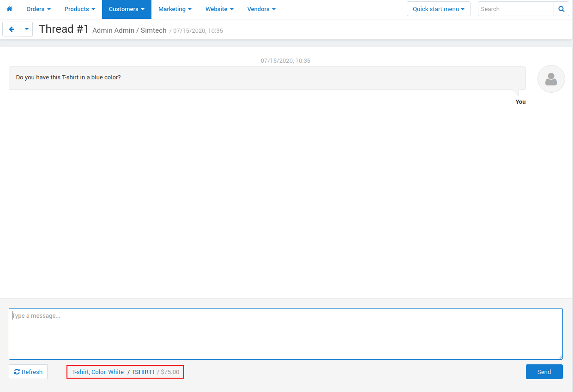Open the Orders menu
The width and height of the screenshot is (573, 392).
[x=38, y=9]
